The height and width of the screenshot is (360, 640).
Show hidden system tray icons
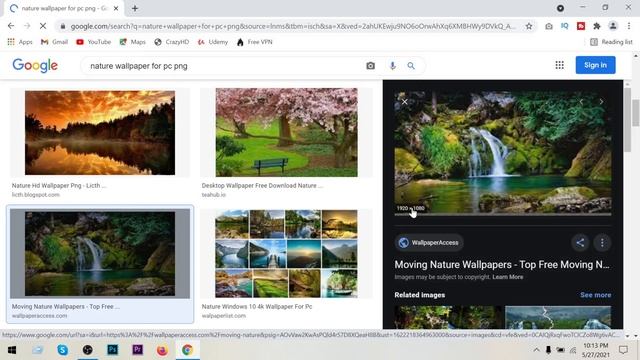[536, 350]
